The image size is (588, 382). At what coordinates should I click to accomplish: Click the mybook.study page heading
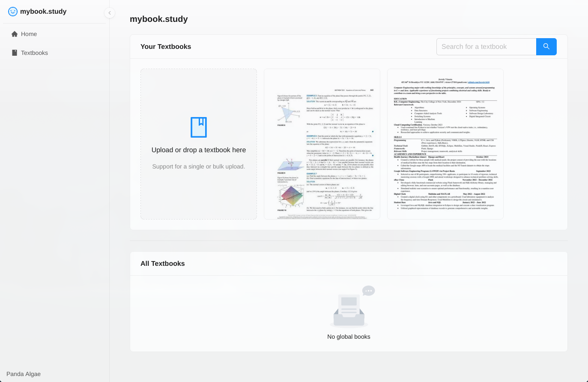click(159, 19)
